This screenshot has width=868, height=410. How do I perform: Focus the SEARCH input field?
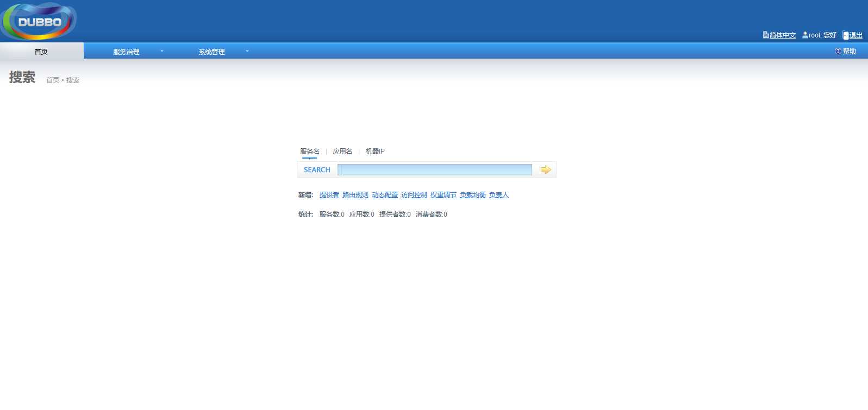[x=435, y=170]
